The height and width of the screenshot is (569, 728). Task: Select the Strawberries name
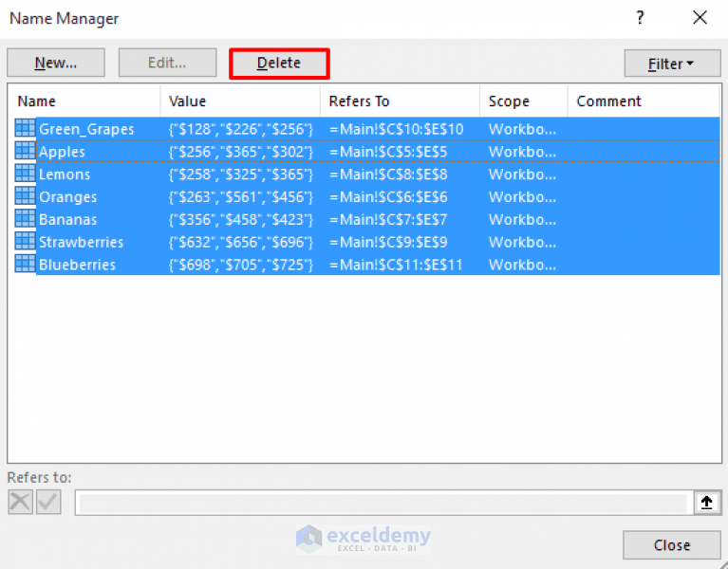tap(82, 242)
